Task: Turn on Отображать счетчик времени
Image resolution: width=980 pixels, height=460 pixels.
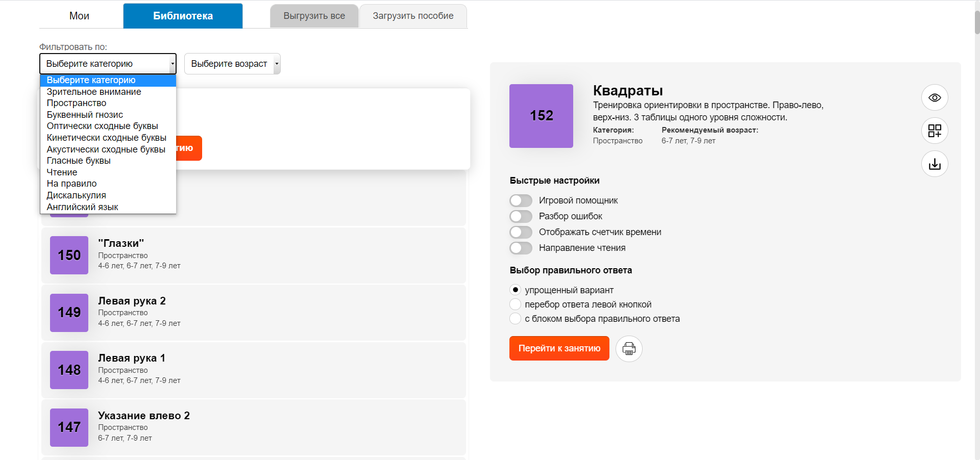Action: point(521,232)
